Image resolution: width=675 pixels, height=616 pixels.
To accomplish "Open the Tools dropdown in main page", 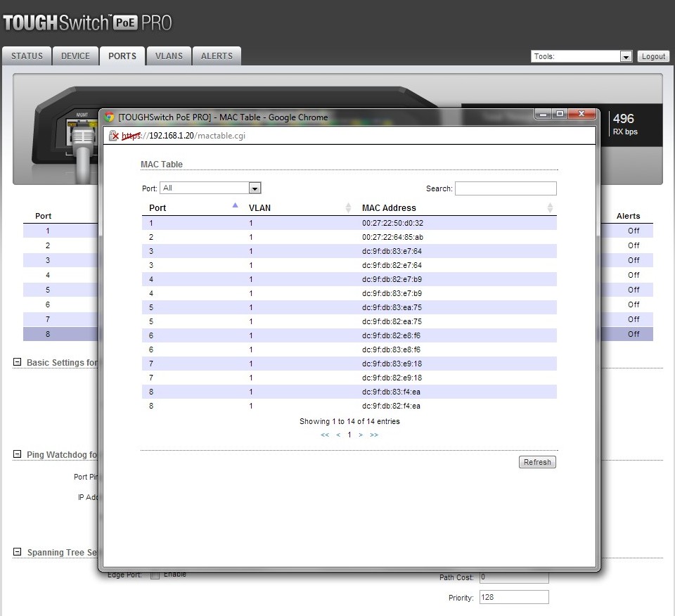I will [581, 56].
